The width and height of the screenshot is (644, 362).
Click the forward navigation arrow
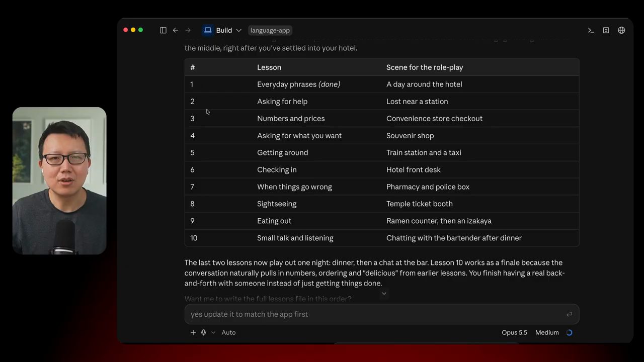[188, 30]
